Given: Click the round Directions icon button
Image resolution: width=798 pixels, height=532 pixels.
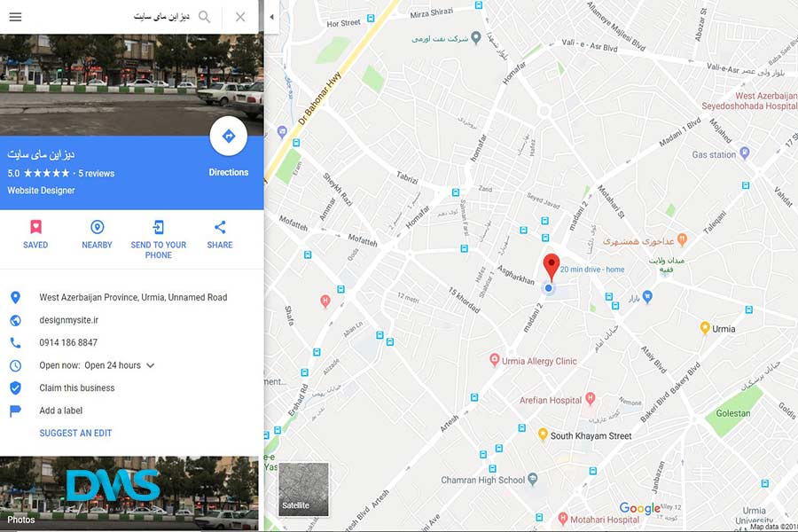Looking at the screenshot, I should [229, 136].
